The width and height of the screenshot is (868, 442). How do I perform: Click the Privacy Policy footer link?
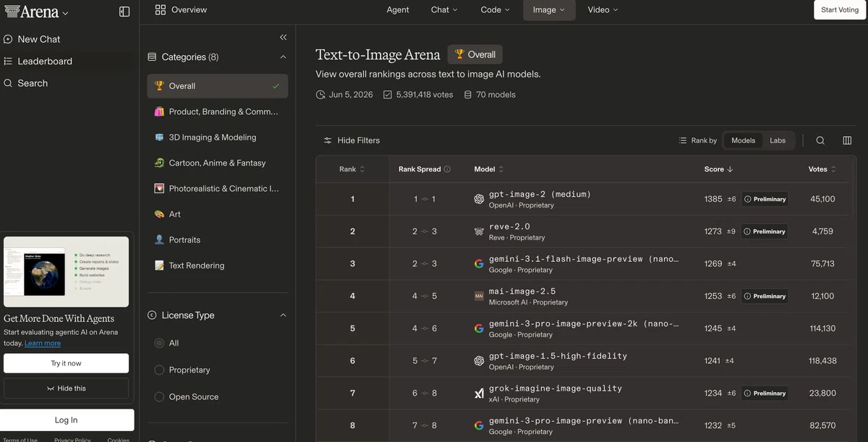pos(72,439)
